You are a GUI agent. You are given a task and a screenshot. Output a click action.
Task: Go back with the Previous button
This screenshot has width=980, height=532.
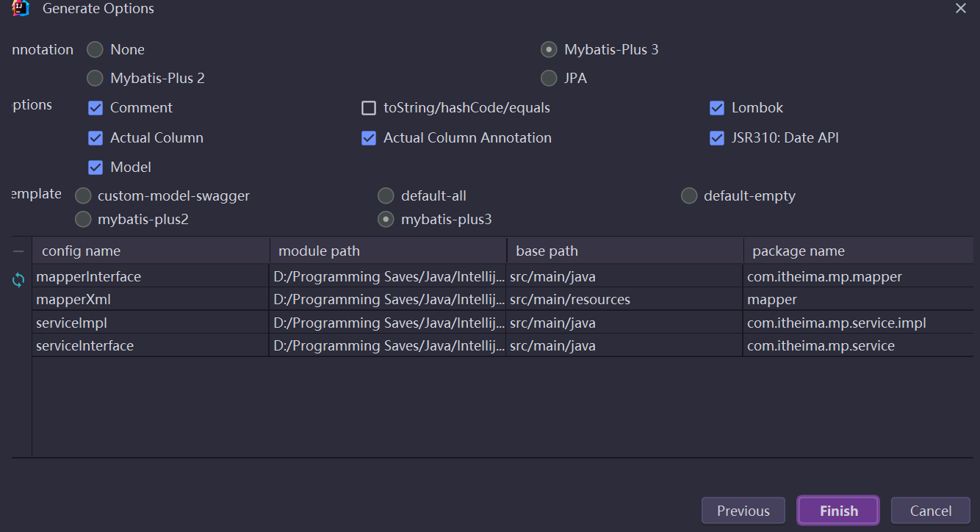coord(743,511)
